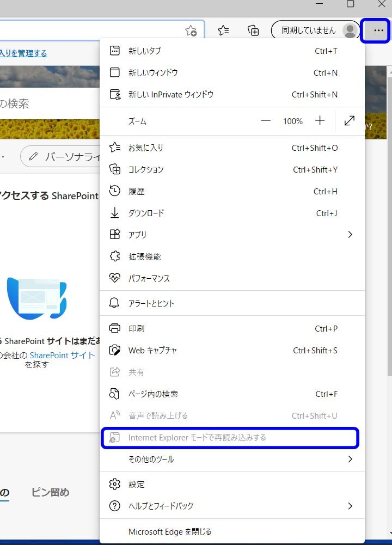Click the window icon beside 新しいウィンドウ
The height and width of the screenshot is (545, 392).
(115, 72)
